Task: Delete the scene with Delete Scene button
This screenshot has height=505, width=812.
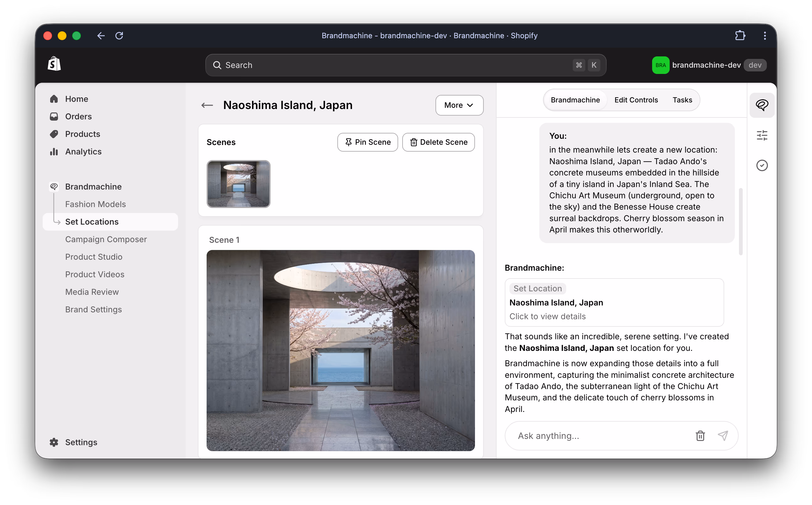Action: pos(438,142)
